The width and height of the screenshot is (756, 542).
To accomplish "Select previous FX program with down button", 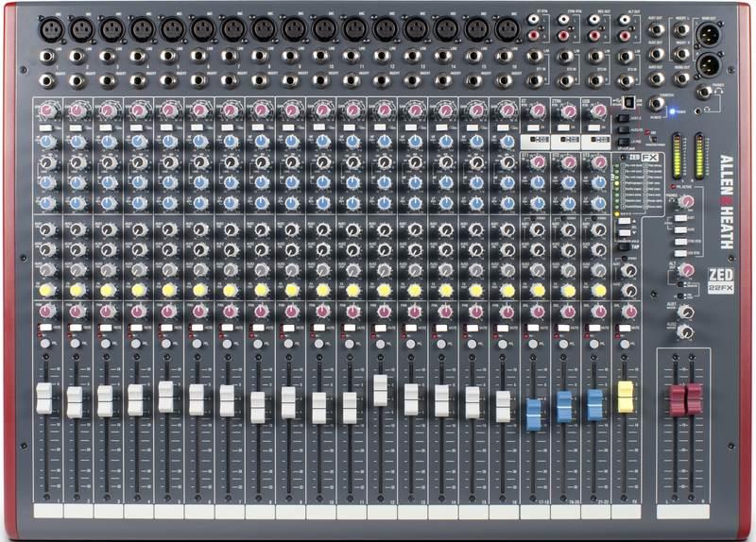I will (625, 232).
